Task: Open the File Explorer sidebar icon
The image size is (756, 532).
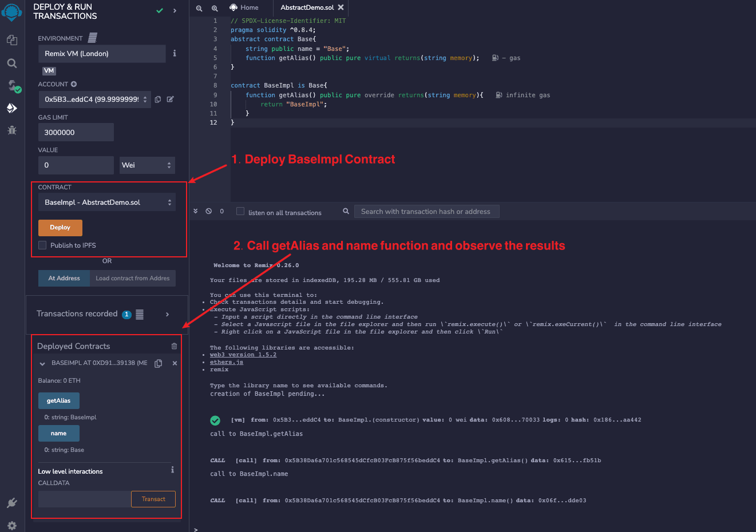Action: click(11, 39)
